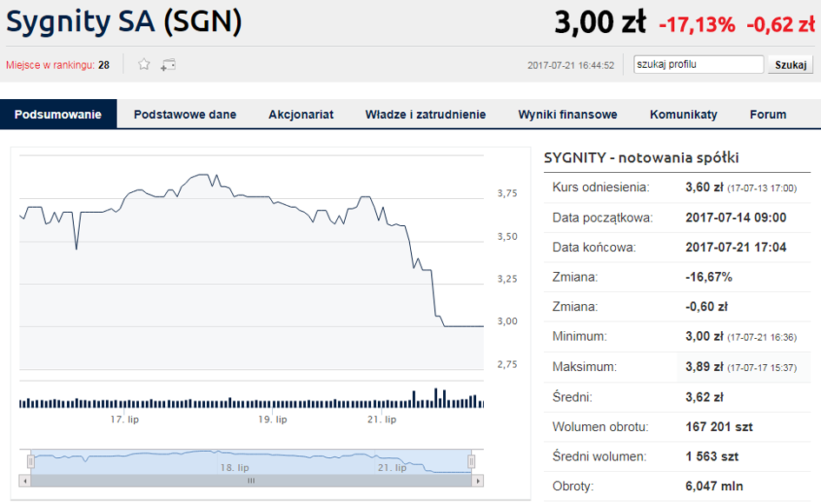The image size is (821, 504).
Task: Focus the szukaj profilu search field
Action: pos(699,64)
